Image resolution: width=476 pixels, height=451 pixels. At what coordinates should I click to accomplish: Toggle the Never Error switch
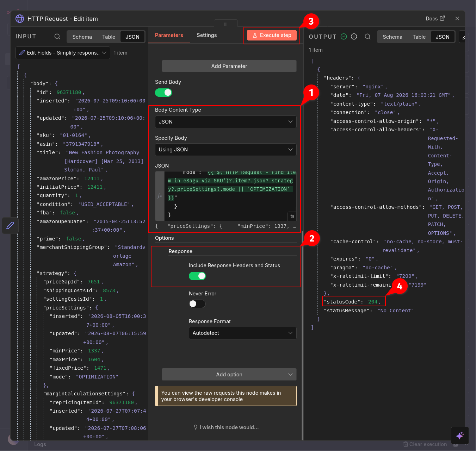[x=197, y=304]
